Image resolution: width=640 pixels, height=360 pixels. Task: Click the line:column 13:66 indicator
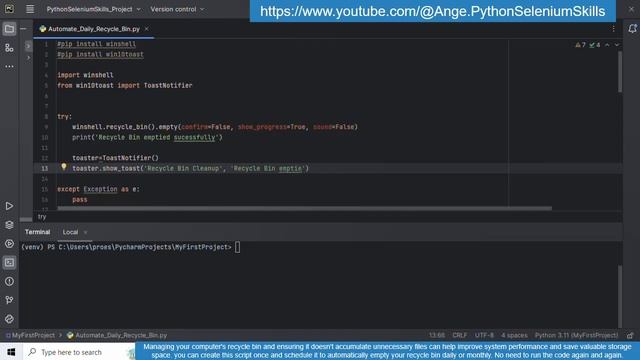pyautogui.click(x=437, y=335)
